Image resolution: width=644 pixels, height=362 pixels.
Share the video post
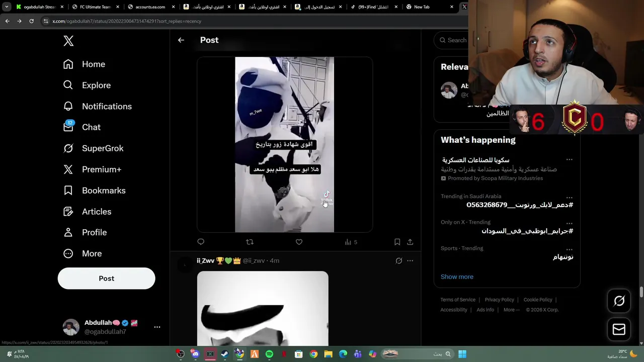click(x=410, y=242)
